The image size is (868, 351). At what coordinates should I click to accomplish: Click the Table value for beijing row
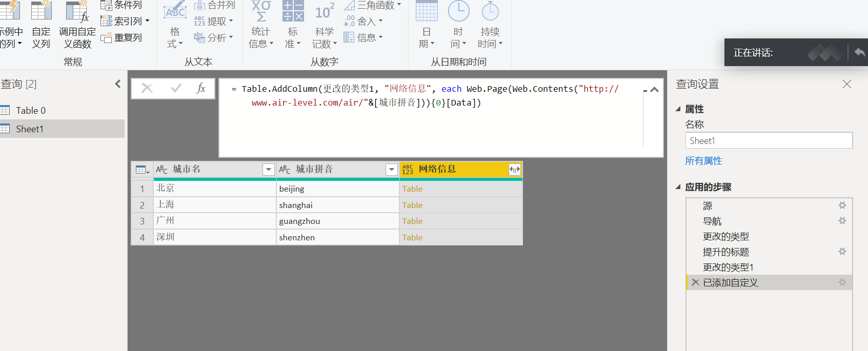[412, 189]
